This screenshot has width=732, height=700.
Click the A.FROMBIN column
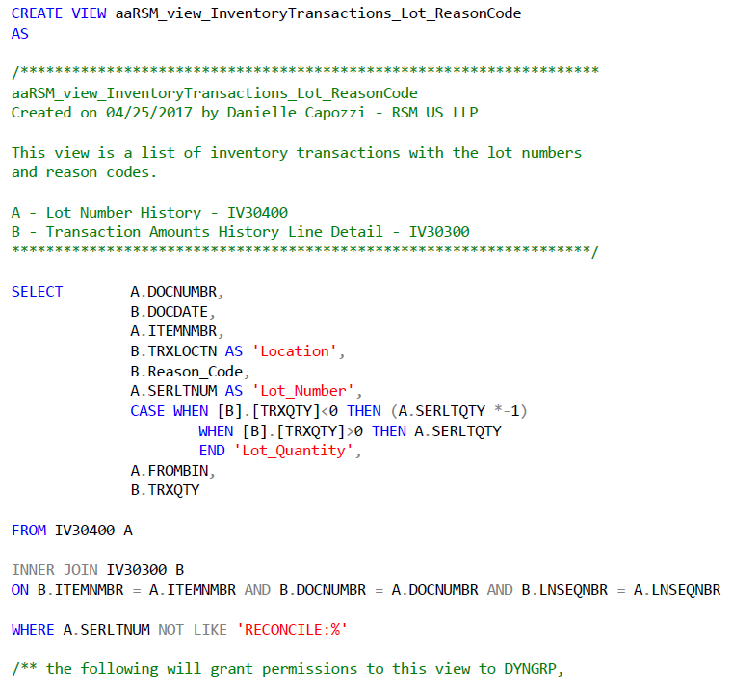[x=172, y=471]
